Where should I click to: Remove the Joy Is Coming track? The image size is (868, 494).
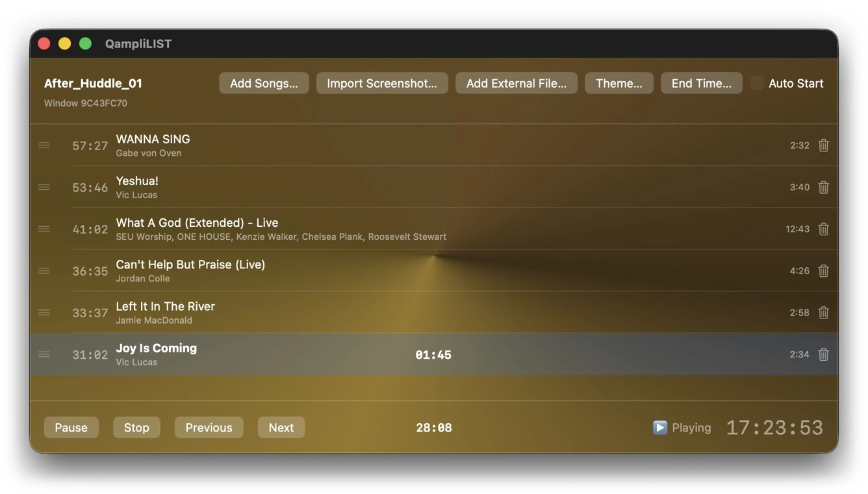coord(823,354)
